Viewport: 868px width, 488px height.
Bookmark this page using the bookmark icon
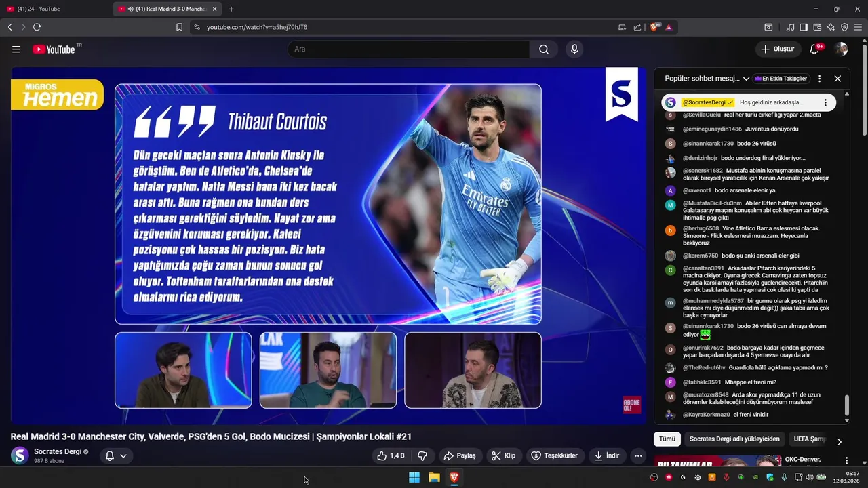point(179,27)
